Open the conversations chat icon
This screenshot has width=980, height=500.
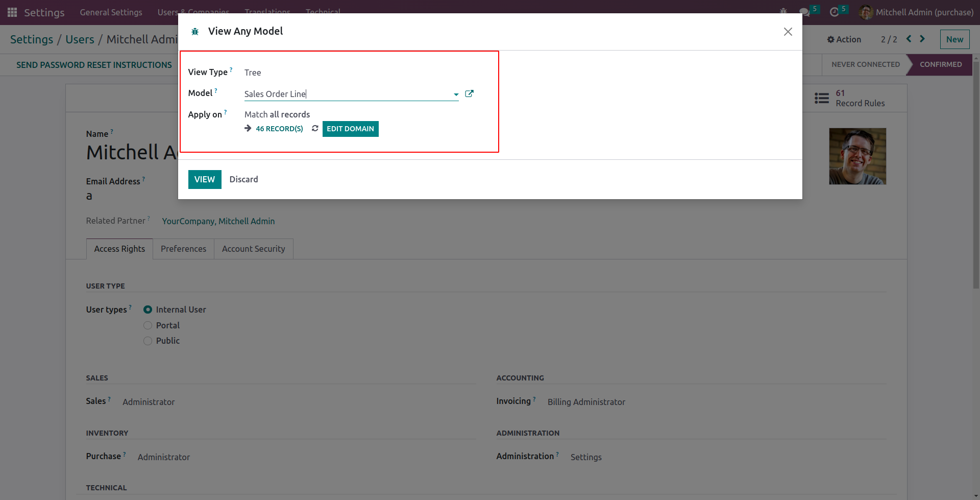click(804, 12)
